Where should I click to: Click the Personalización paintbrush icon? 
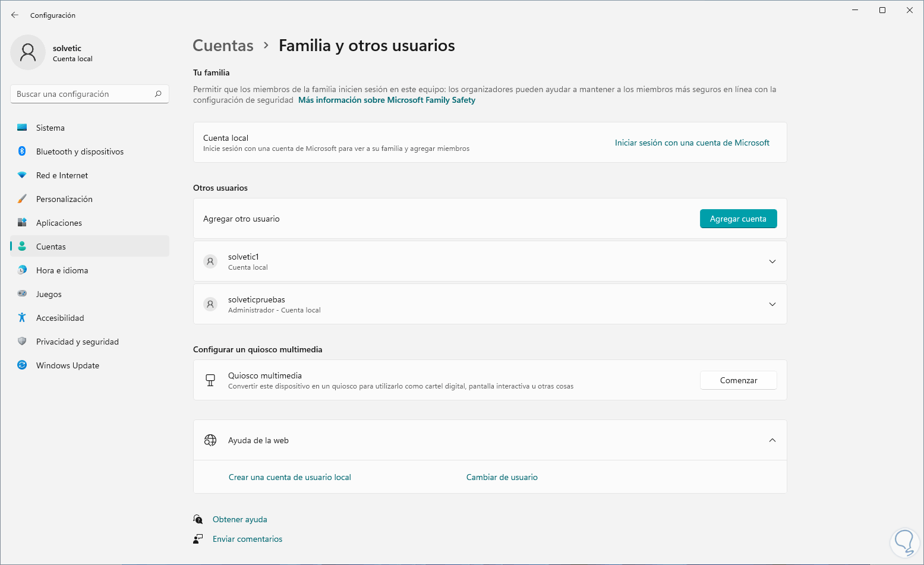click(x=22, y=199)
